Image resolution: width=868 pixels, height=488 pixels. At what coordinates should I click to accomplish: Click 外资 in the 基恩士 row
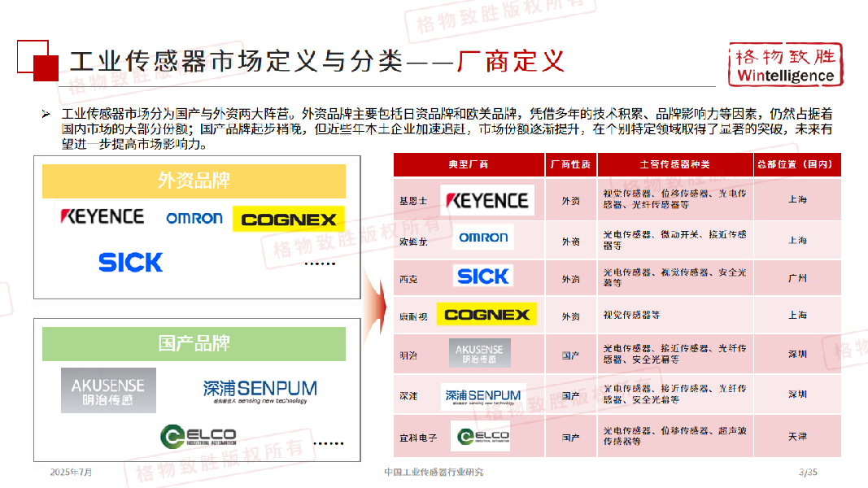(571, 201)
